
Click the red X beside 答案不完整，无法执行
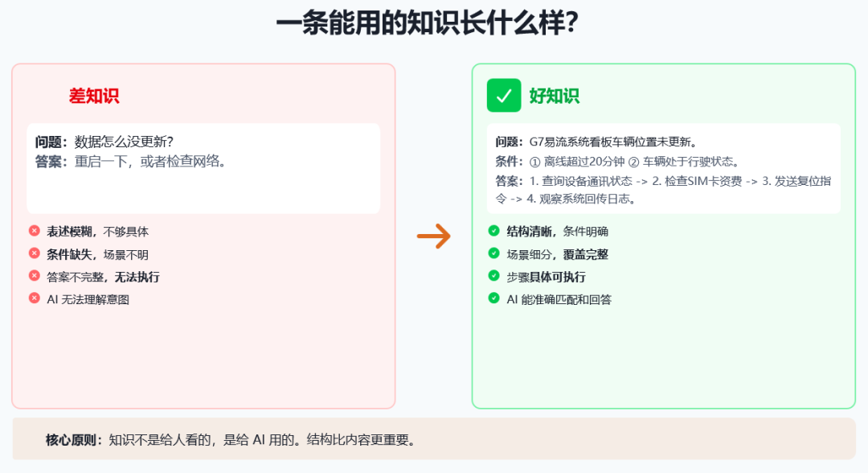34,276
